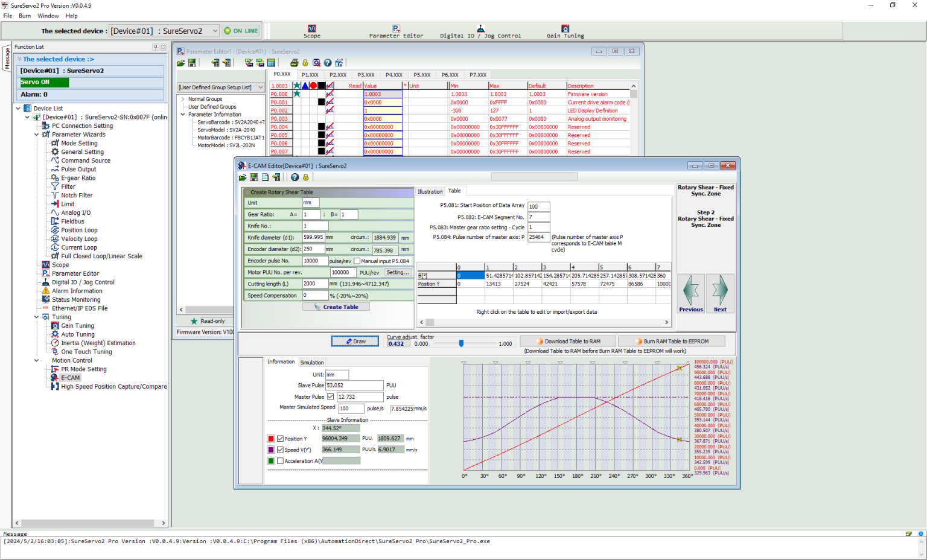Click the Create Table button
The height and width of the screenshot is (560, 927).
pyautogui.click(x=336, y=307)
